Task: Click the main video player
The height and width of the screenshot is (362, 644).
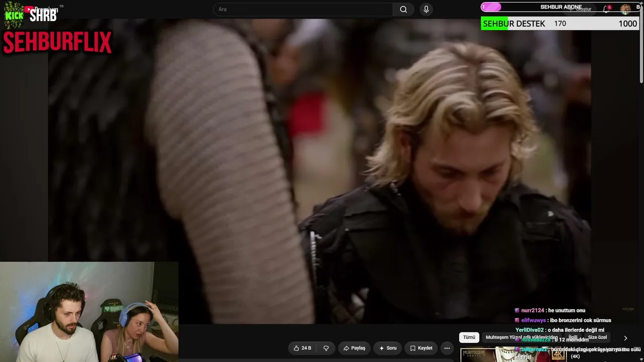Action: point(319,171)
